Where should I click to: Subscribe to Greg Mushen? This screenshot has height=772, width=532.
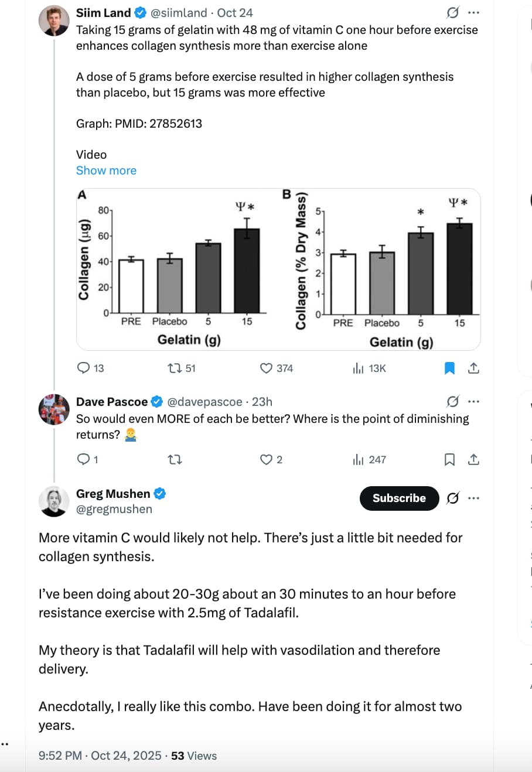(399, 498)
